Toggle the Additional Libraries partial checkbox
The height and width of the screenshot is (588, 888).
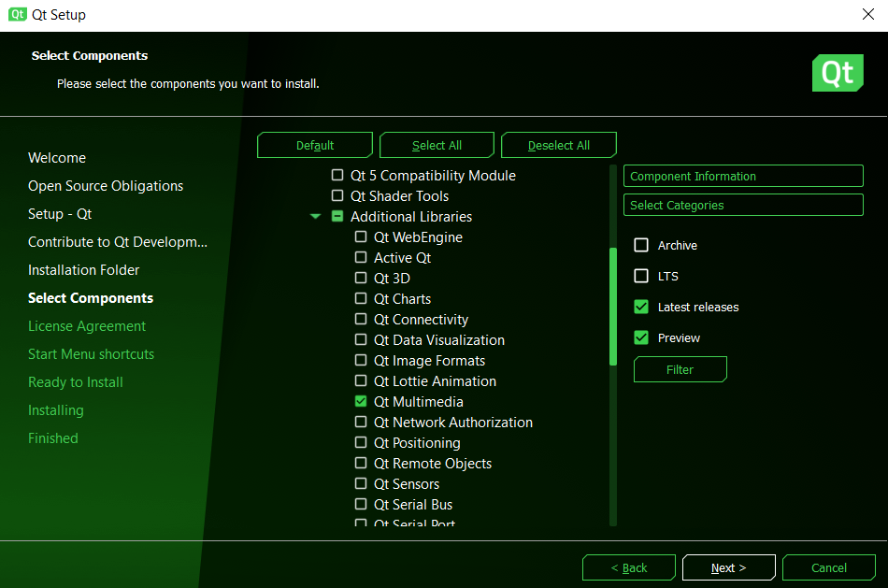point(337,216)
